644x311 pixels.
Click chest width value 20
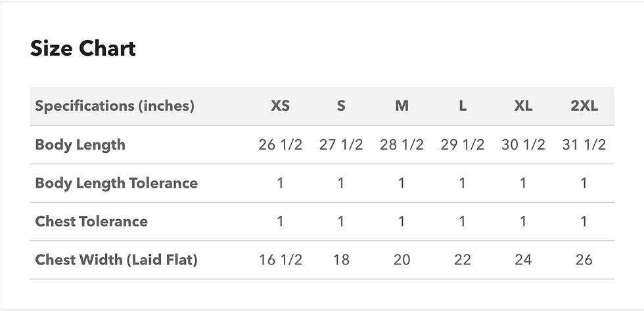click(402, 260)
